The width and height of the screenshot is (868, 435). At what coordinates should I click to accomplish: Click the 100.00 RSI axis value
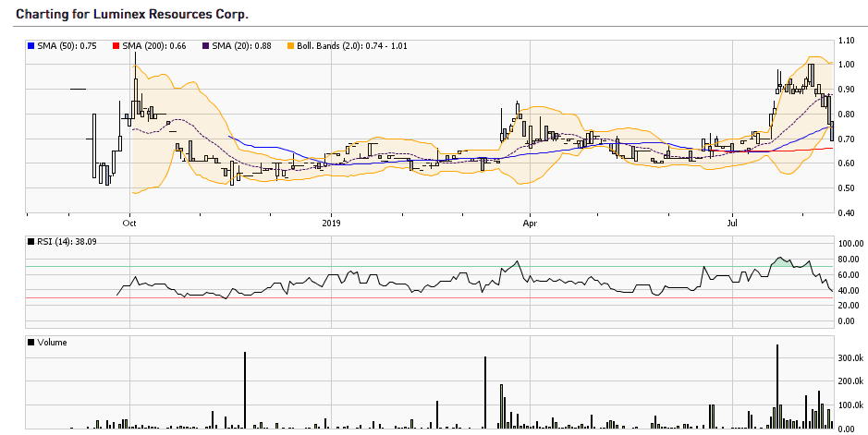(x=850, y=244)
